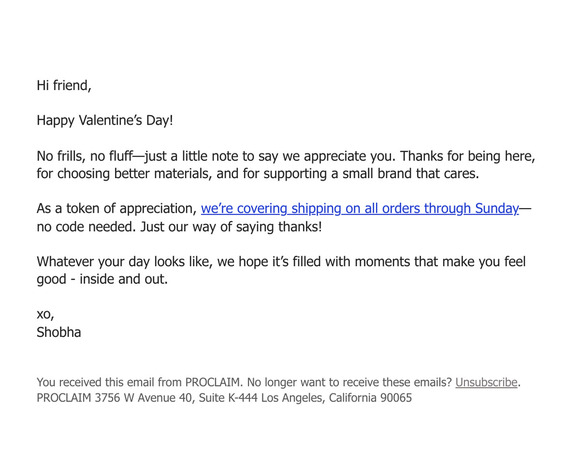Click the "no code needed" text

point(87,226)
